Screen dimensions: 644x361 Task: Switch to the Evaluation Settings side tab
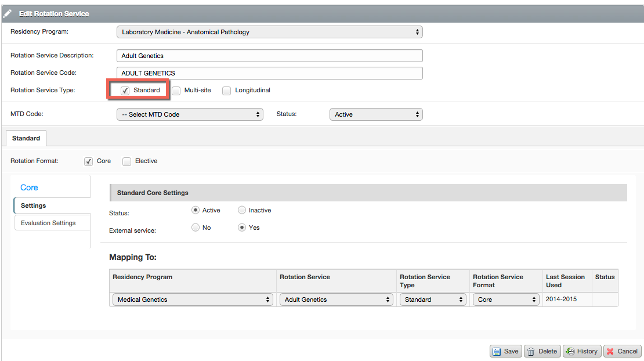pos(49,223)
